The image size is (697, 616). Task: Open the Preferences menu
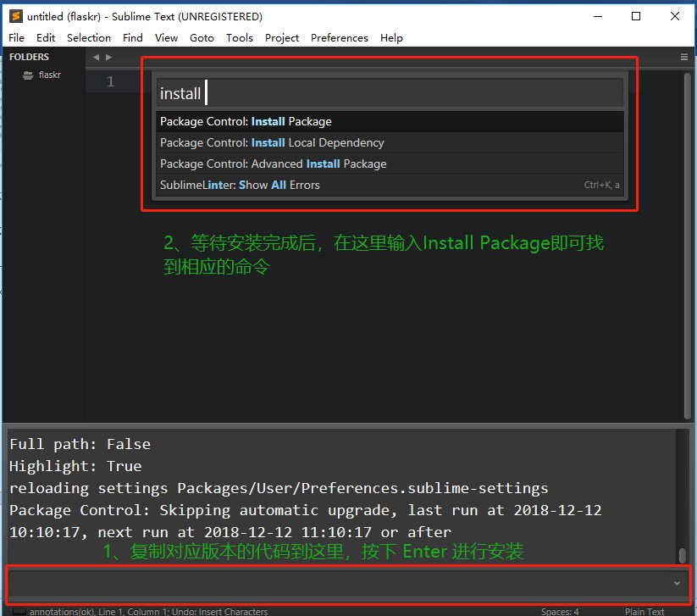click(339, 38)
